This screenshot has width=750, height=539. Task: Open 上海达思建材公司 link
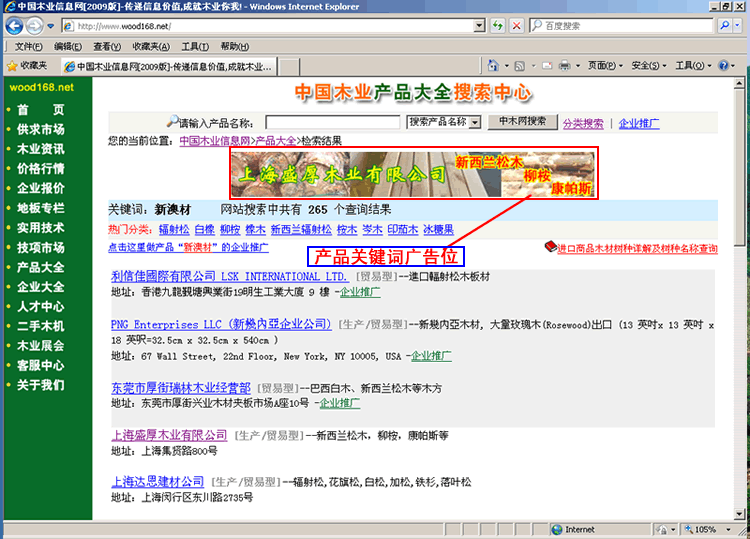pyautogui.click(x=157, y=482)
